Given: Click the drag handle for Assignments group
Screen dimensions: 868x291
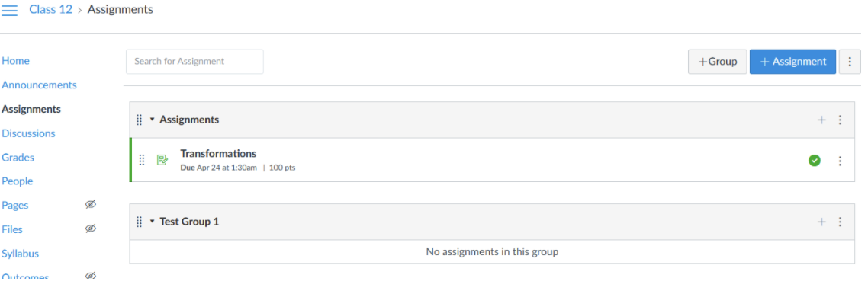Looking at the screenshot, I should [140, 120].
